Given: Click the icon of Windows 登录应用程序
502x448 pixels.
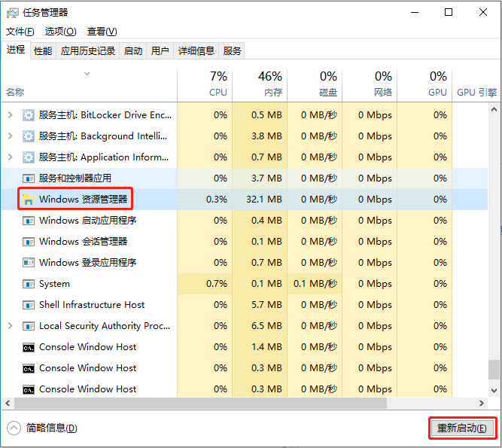Looking at the screenshot, I should [x=28, y=263].
